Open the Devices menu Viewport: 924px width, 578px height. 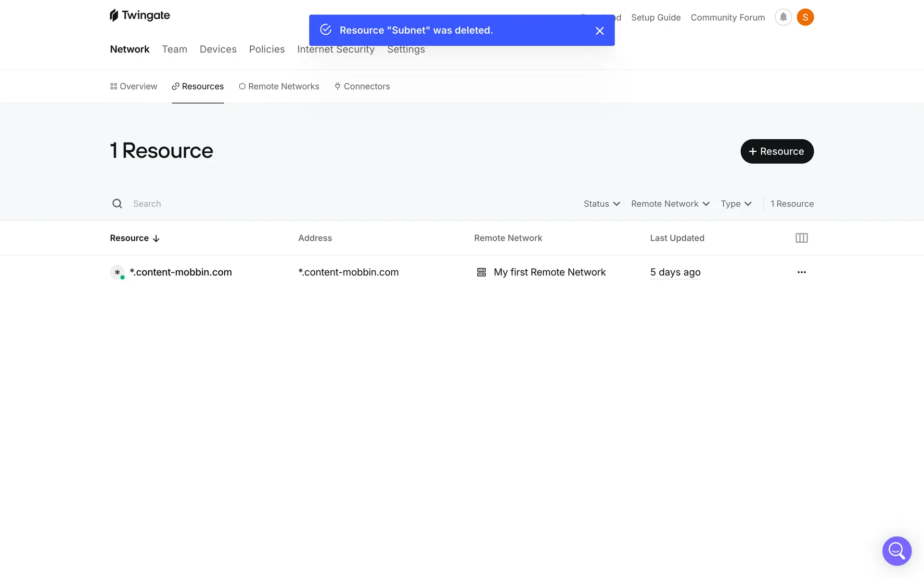(218, 49)
